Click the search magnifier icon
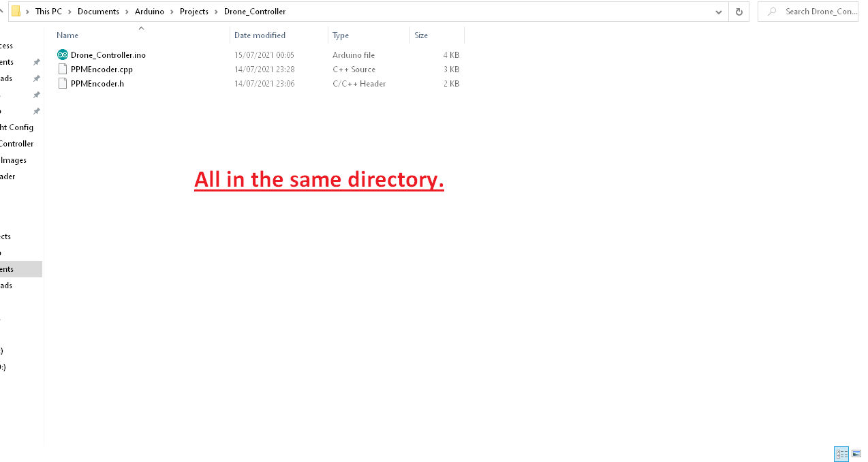 [x=771, y=12]
